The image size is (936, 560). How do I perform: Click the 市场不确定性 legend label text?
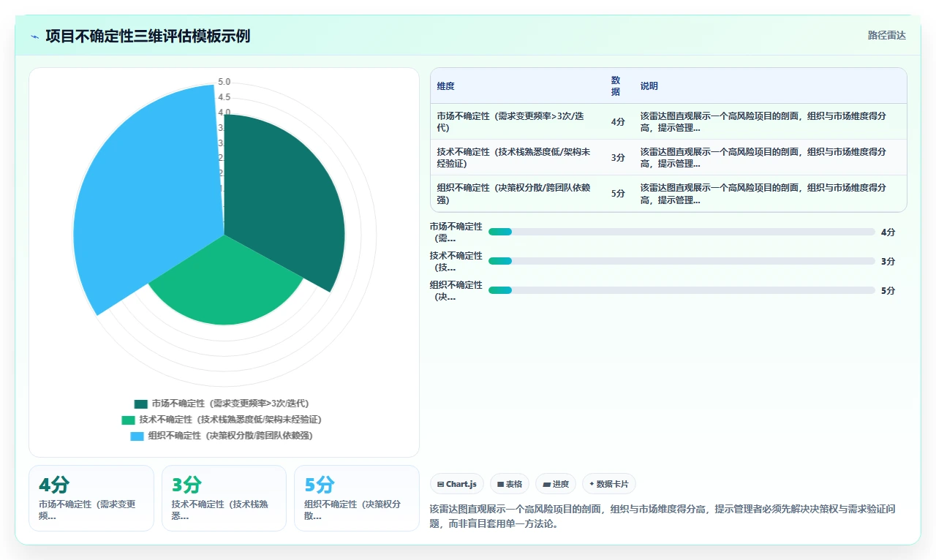point(230,404)
